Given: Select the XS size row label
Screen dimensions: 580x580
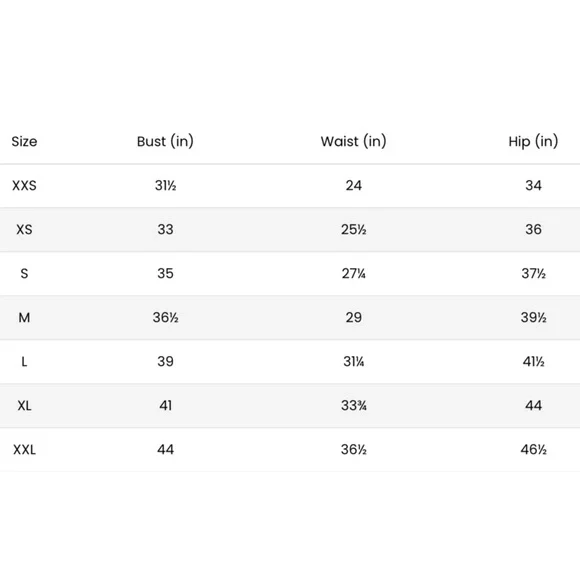Looking at the screenshot, I should [24, 230].
